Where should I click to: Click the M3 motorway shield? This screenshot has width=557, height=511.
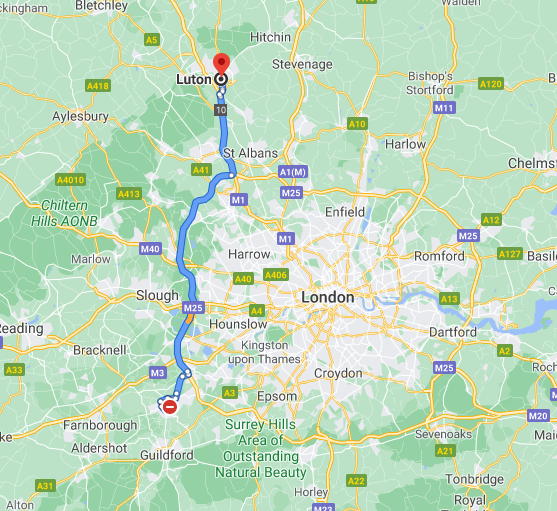click(x=158, y=373)
